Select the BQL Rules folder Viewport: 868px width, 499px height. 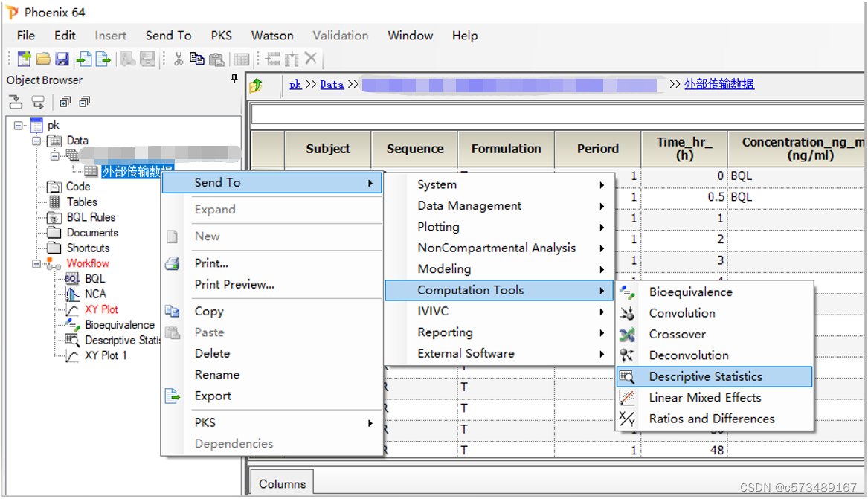click(x=91, y=217)
